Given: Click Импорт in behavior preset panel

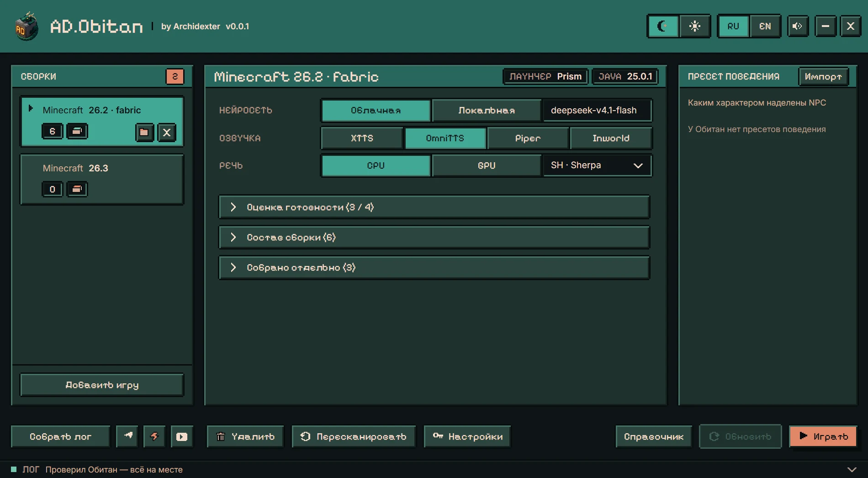Looking at the screenshot, I should tap(823, 76).
